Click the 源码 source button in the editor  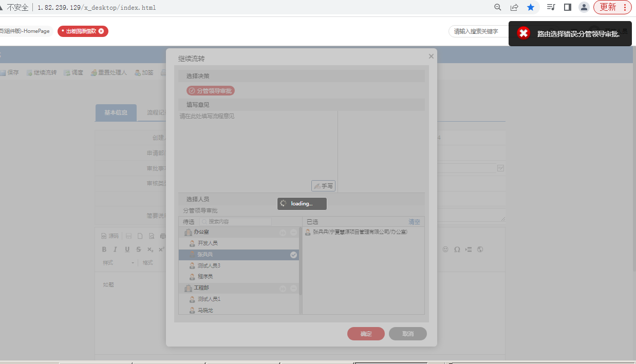[x=109, y=236]
